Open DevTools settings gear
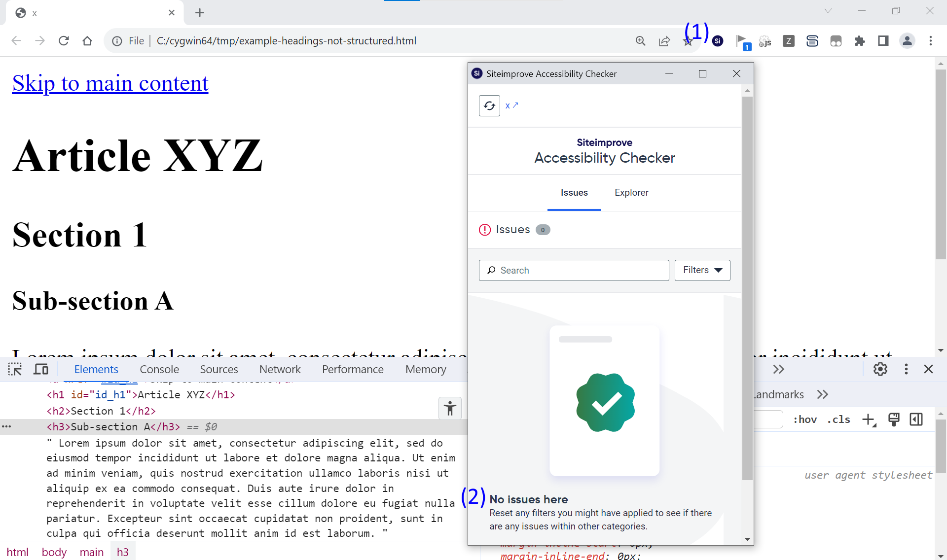 (x=880, y=369)
